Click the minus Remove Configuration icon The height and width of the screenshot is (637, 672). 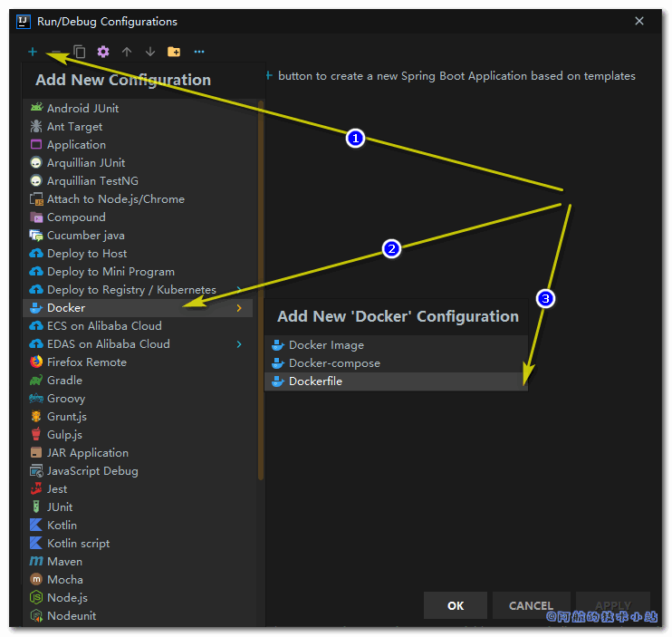tap(56, 52)
